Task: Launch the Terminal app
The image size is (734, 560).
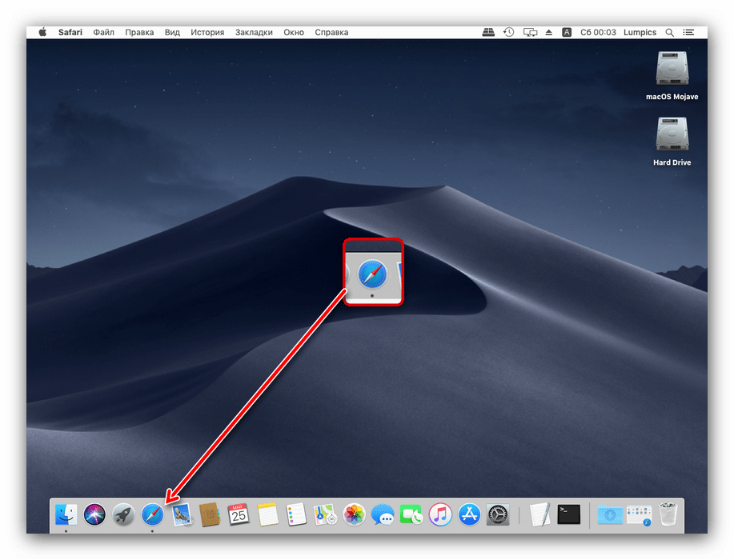Action: point(568,516)
